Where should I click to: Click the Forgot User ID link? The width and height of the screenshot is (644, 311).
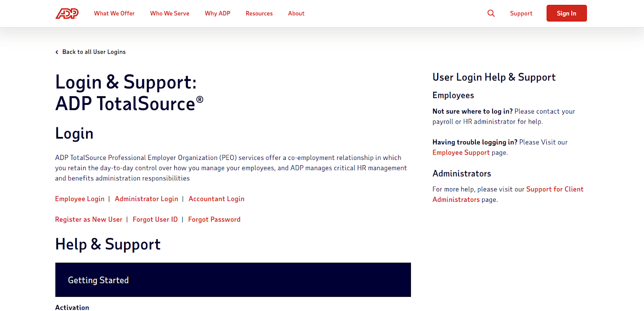155,220
